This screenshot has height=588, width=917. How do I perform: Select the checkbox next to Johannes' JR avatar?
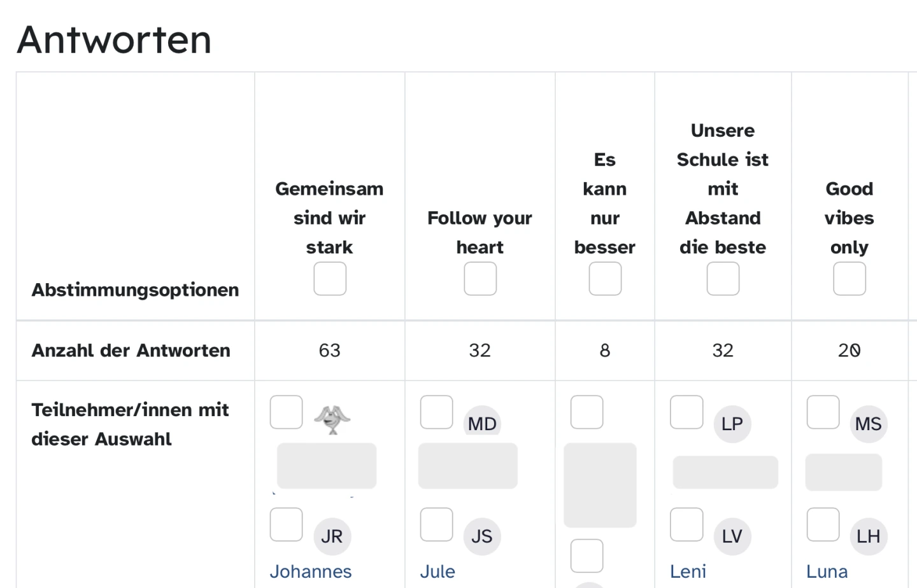[x=286, y=524]
